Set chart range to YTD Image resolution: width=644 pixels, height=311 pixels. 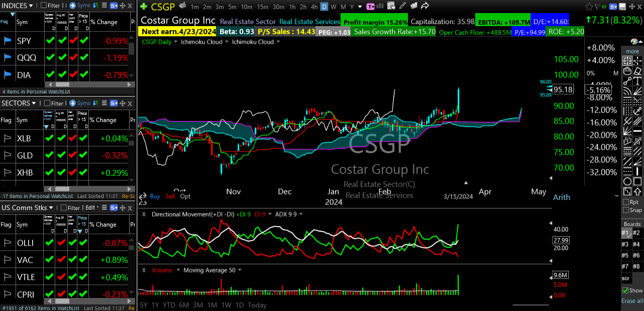point(169,305)
